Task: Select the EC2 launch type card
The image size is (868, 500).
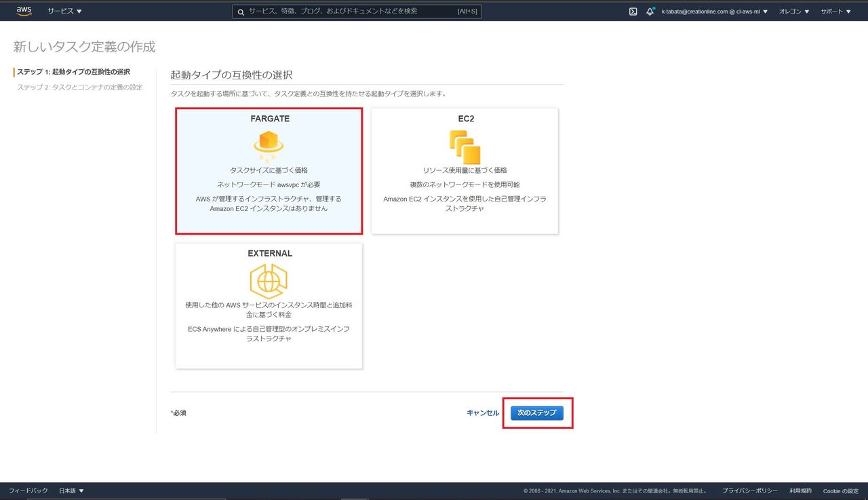Action: (x=465, y=171)
